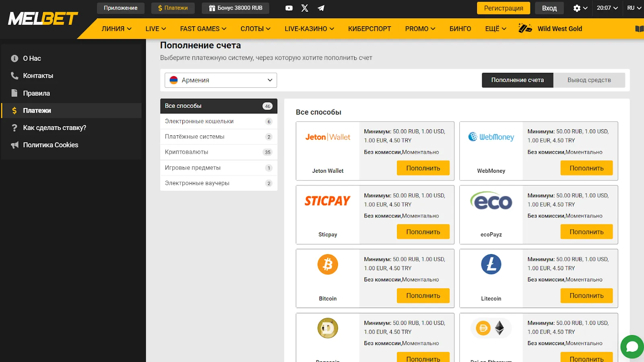This screenshot has width=644, height=362.
Task: Open the БИНГО section
Action: 460,29
